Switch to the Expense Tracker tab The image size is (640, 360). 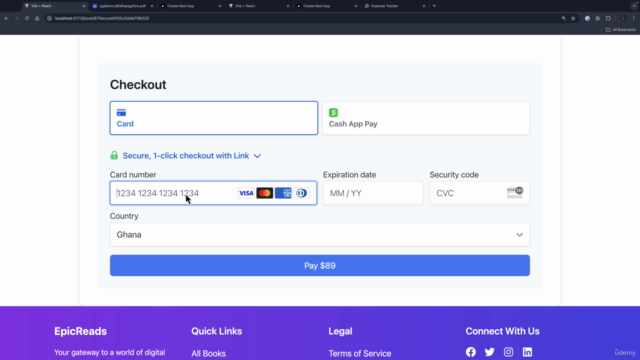(394, 6)
